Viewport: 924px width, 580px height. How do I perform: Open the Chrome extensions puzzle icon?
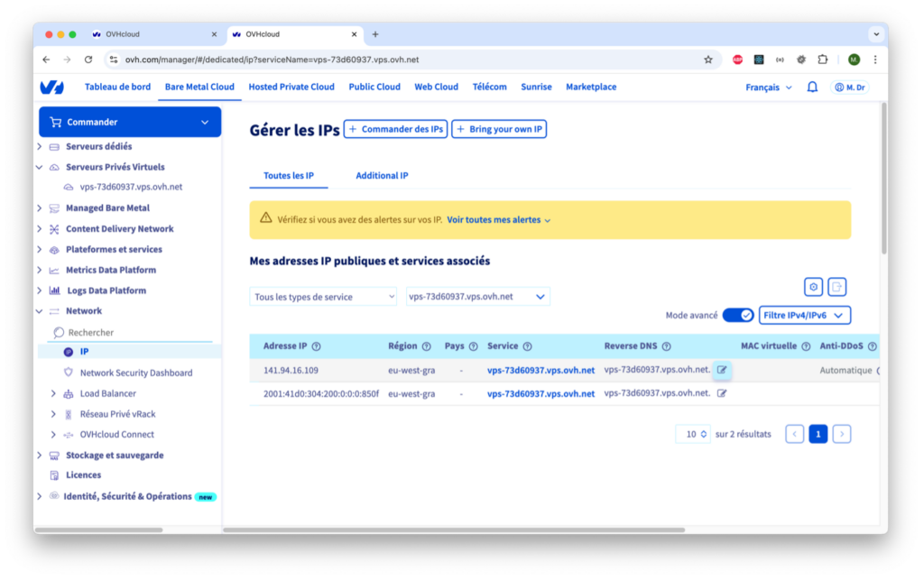pyautogui.click(x=823, y=60)
